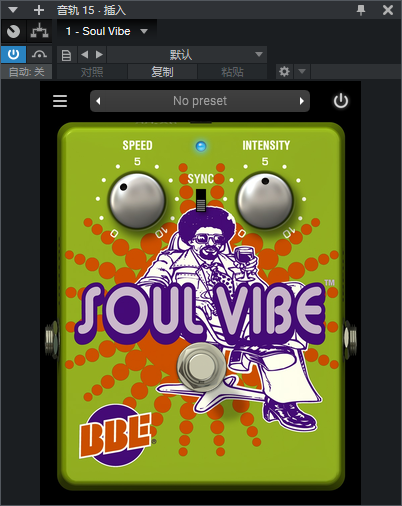Screen dimensions: 402x506
Task: Open the gear settings icon
Action: click(284, 72)
